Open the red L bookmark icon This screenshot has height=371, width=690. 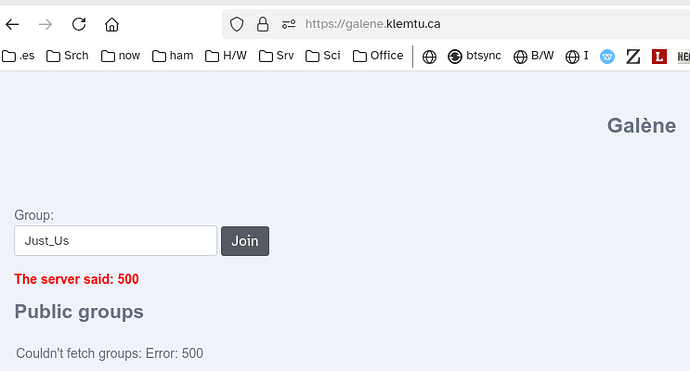[659, 56]
